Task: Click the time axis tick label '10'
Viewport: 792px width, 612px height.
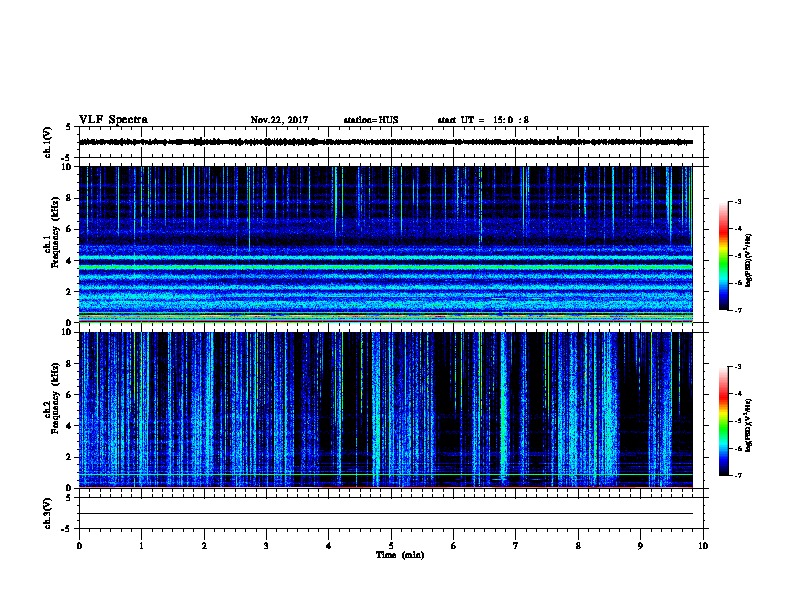Action: pyautogui.click(x=703, y=546)
